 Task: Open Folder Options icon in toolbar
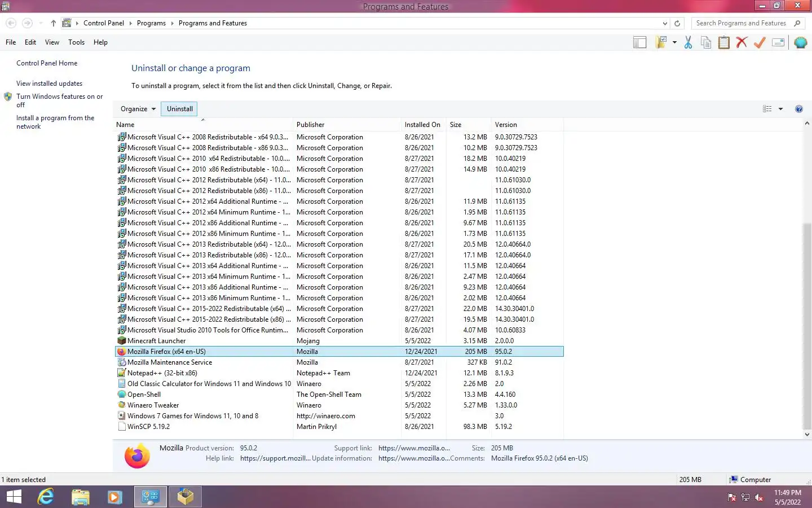pos(661,42)
